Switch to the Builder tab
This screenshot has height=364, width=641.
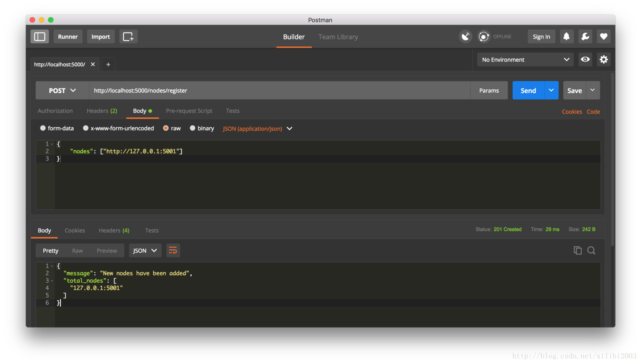(x=294, y=37)
